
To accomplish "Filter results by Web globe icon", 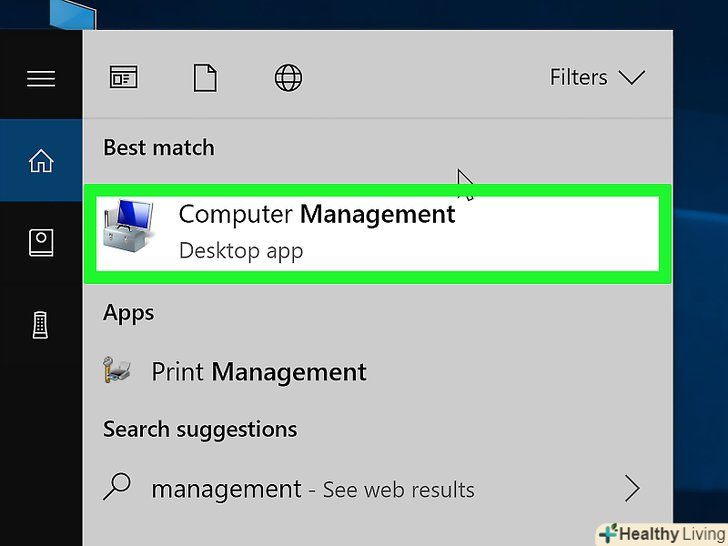I will [288, 78].
